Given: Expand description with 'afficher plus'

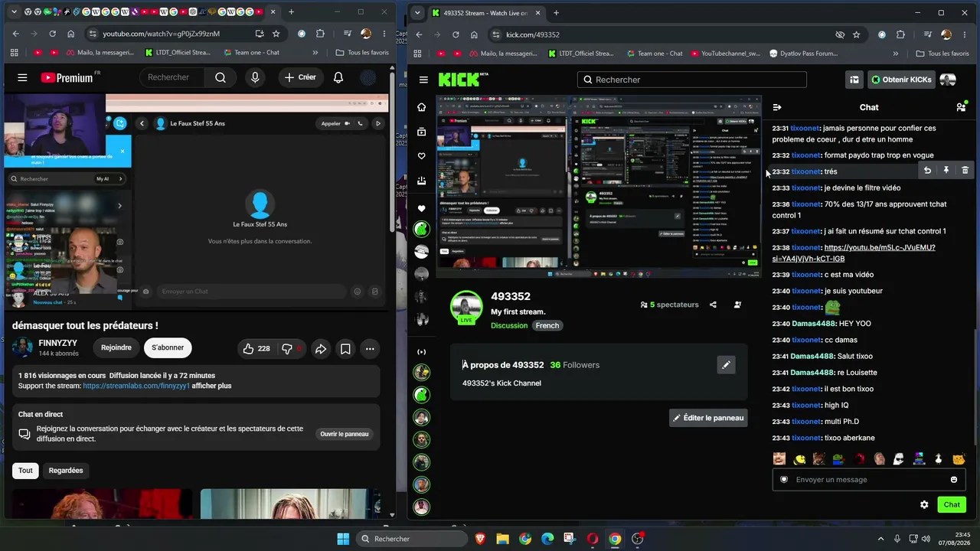Looking at the screenshot, I should tap(211, 386).
